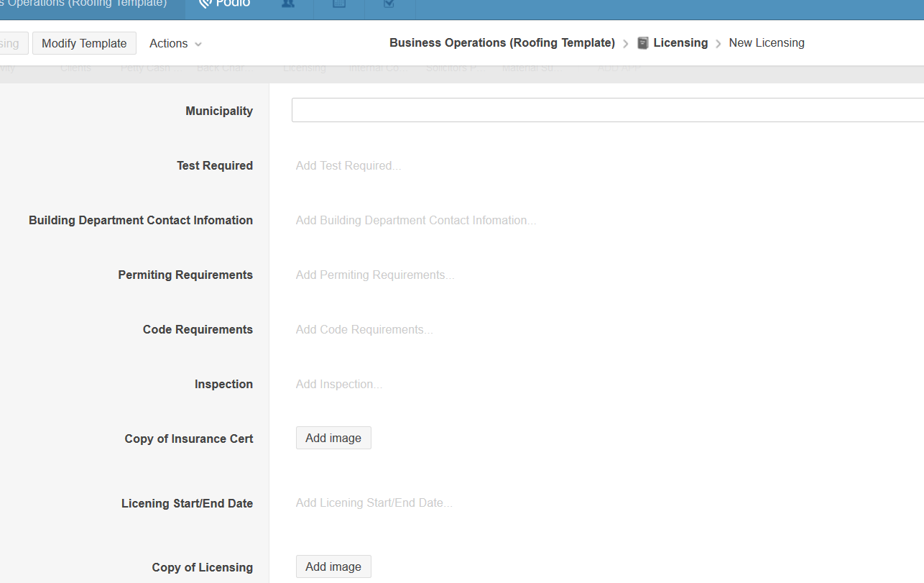Click the Add Permiting Requirements field
The height and width of the screenshot is (583, 924).
pyautogui.click(x=375, y=275)
